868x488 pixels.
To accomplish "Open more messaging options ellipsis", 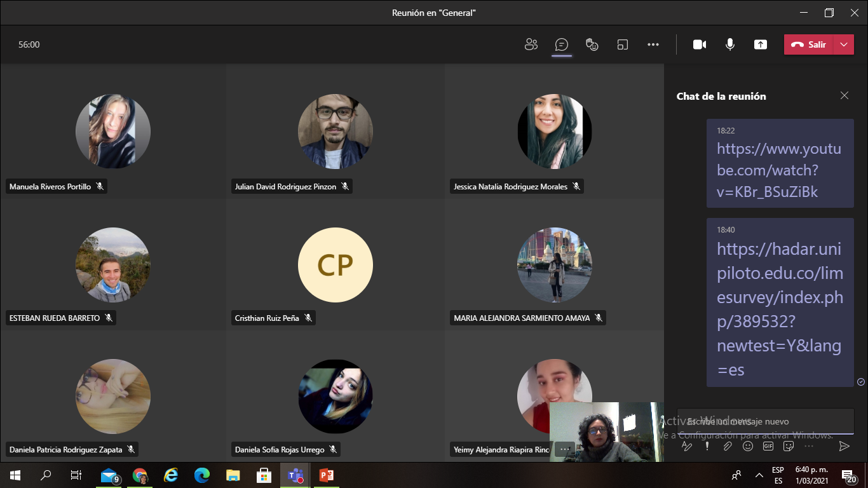I will pyautogui.click(x=809, y=446).
